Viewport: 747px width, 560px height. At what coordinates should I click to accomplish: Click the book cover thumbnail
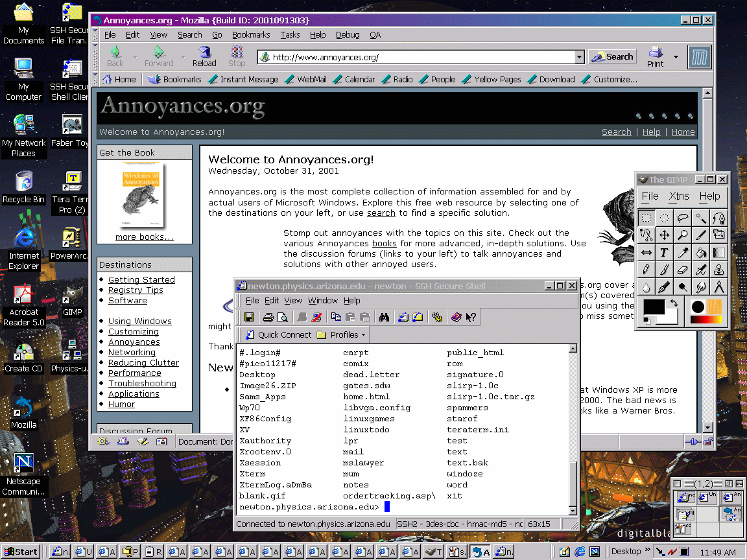[x=143, y=195]
